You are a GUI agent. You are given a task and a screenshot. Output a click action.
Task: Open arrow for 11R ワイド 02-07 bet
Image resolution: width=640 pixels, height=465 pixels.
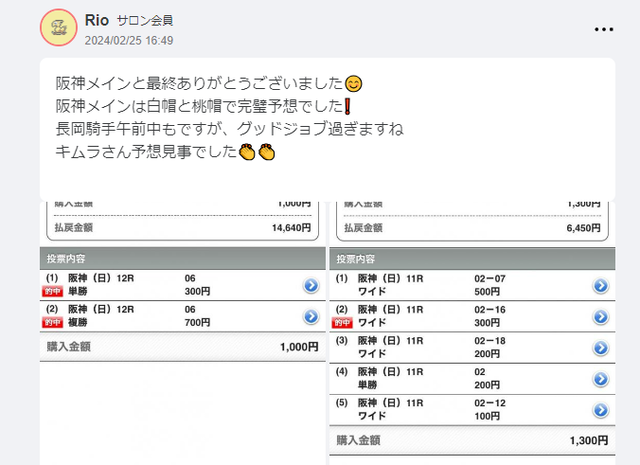[x=601, y=286]
